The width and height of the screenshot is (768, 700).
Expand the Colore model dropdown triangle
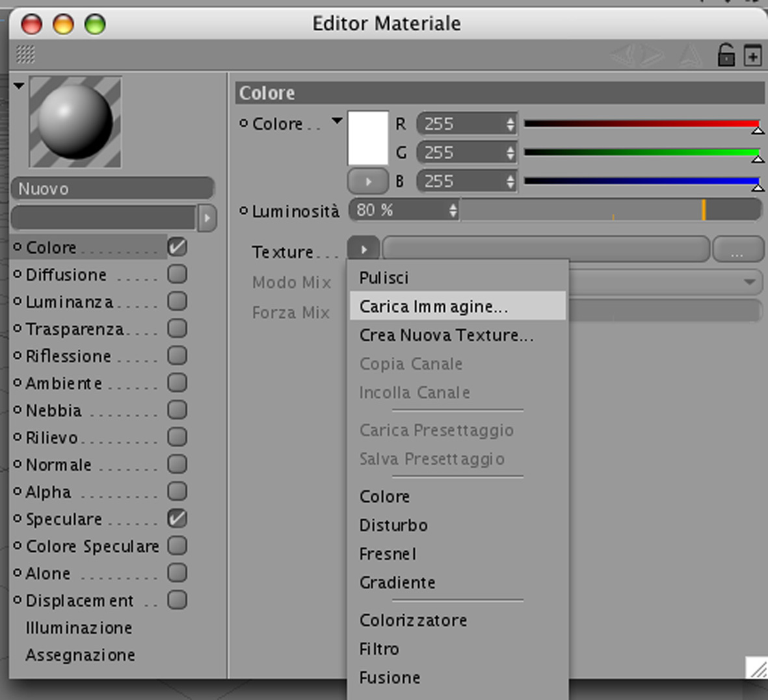click(336, 120)
